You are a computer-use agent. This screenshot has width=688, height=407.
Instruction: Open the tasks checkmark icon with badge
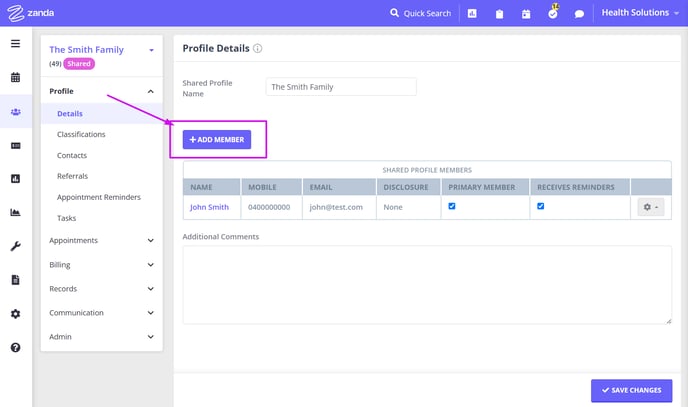[553, 12]
